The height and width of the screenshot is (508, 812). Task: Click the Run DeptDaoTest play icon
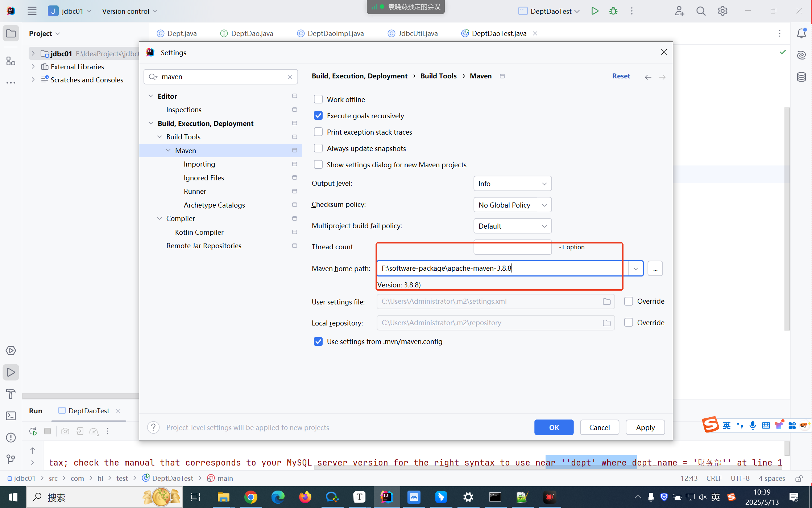point(594,11)
